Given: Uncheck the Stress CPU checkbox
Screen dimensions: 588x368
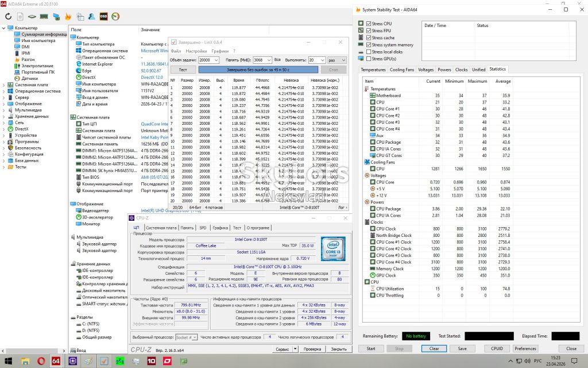Looking at the screenshot, I should coord(369,24).
